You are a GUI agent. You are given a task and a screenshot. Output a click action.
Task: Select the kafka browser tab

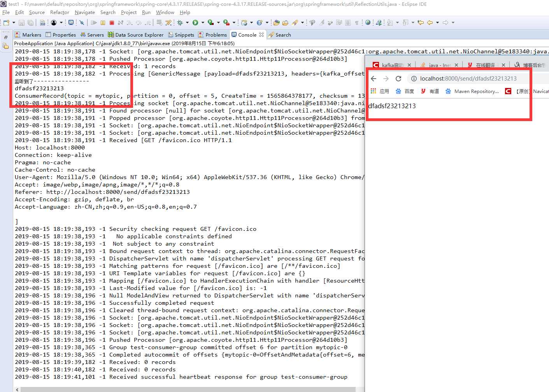392,65
